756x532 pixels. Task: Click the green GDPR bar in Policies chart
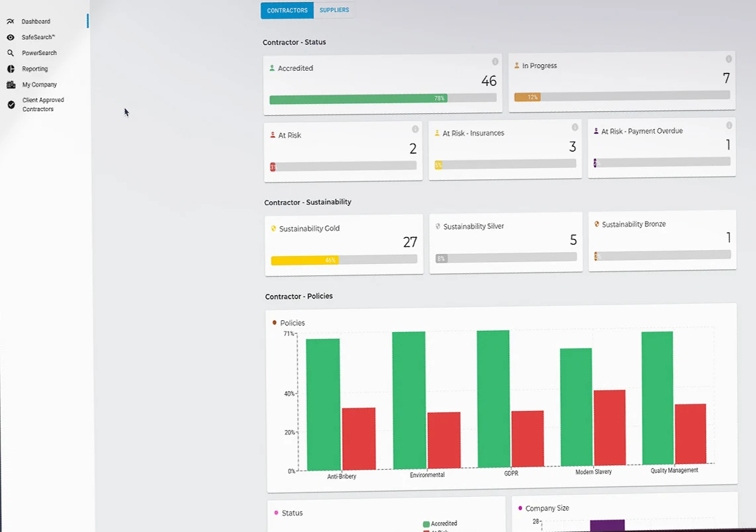point(493,398)
